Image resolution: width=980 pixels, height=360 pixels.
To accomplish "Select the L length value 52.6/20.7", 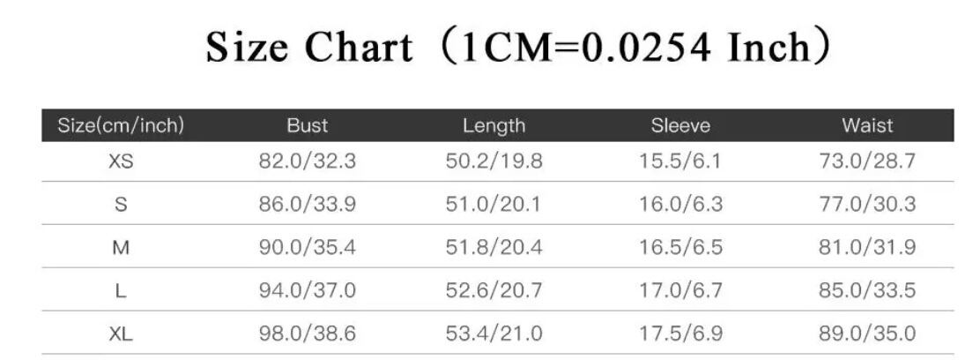I will click(494, 291).
